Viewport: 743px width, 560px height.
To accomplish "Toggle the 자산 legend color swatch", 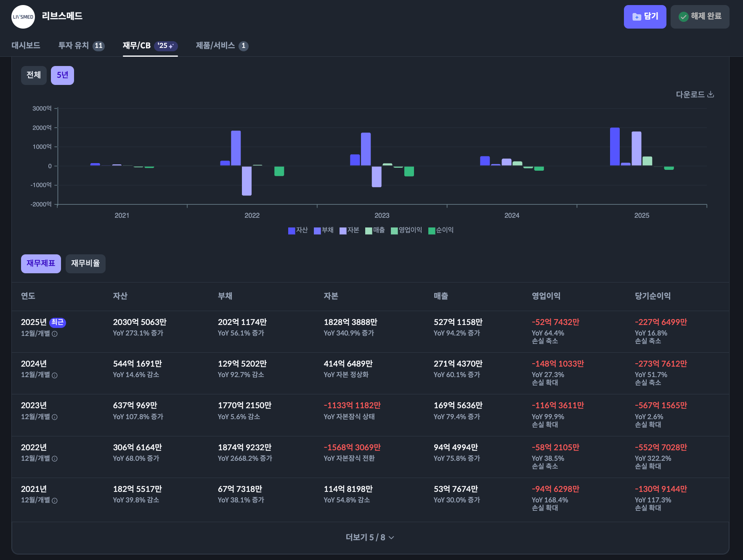I will (x=292, y=231).
